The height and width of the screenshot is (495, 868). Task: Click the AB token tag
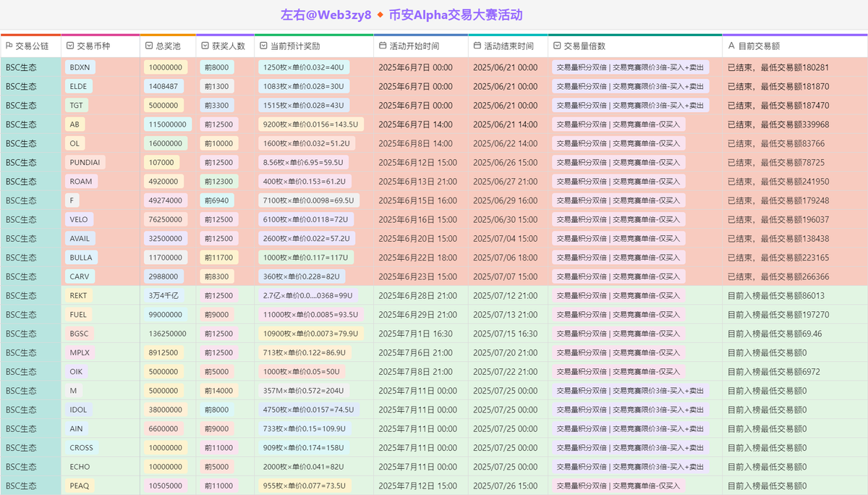tap(75, 124)
